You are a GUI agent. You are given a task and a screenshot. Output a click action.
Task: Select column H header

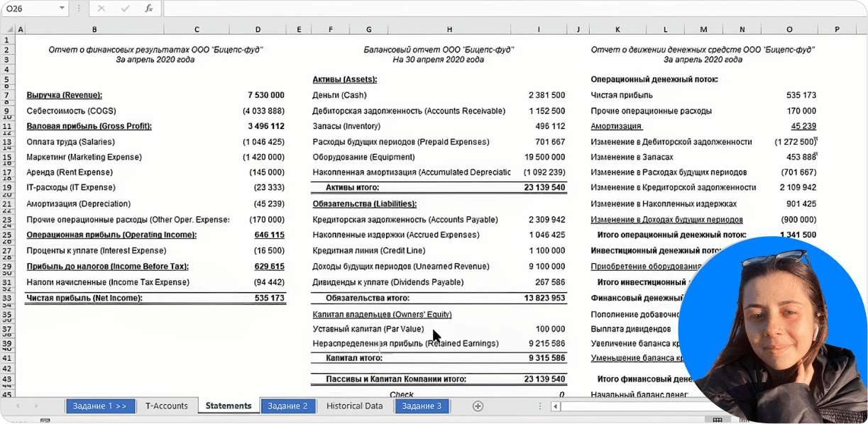tap(449, 29)
